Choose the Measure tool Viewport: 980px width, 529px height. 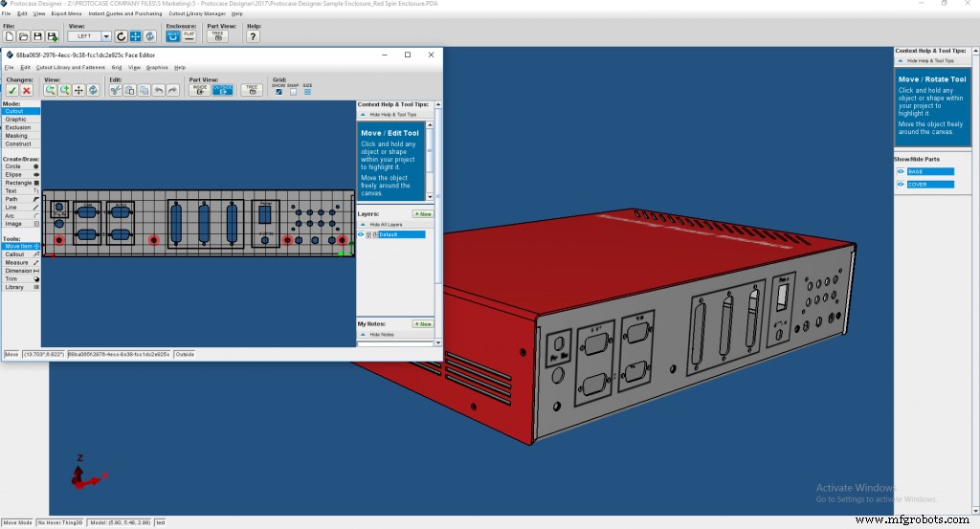[20, 262]
